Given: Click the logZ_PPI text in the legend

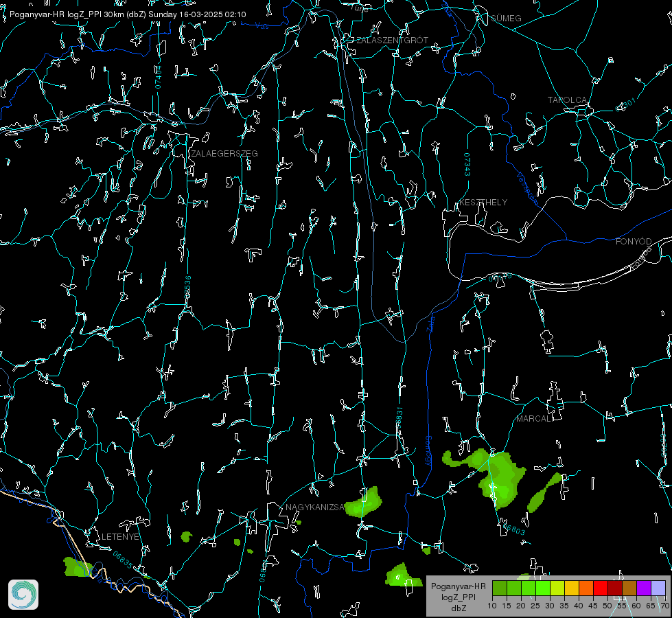Looking at the screenshot, I should point(458,597).
